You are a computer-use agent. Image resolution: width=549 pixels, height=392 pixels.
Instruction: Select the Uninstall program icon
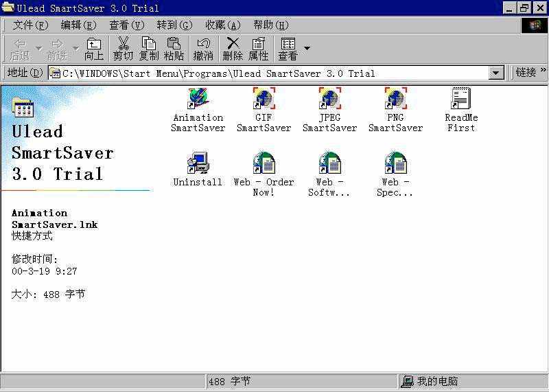198,164
